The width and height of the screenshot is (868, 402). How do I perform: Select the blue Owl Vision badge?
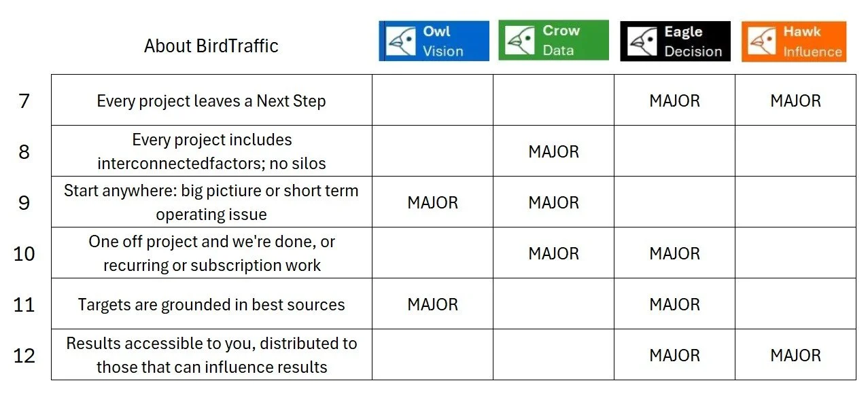click(434, 41)
